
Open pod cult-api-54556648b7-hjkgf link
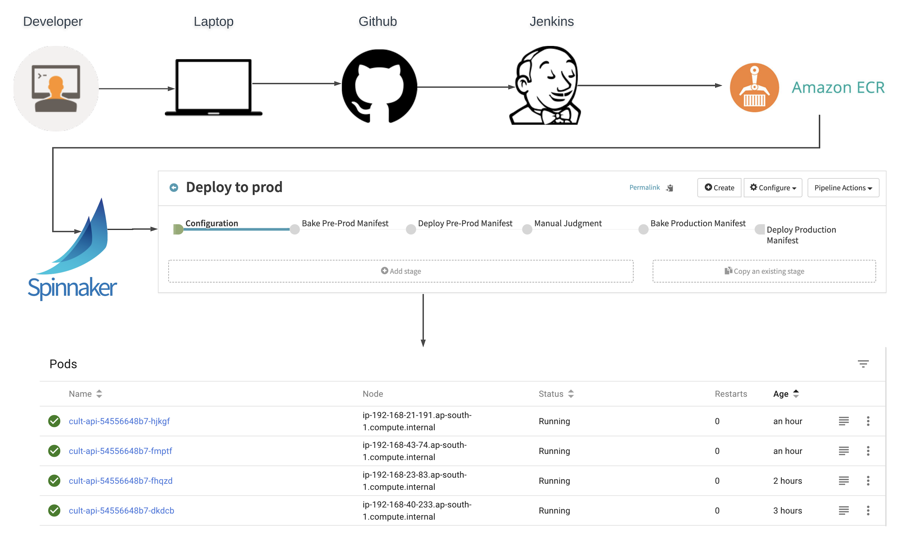119,421
